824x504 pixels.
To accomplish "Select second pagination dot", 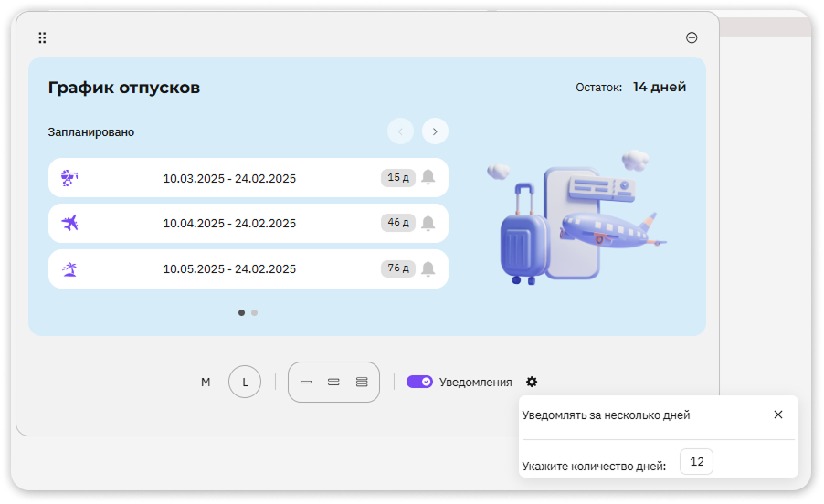I will point(254,312).
